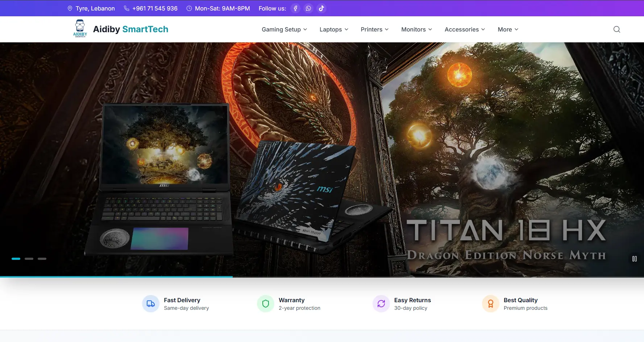The image size is (644, 342).
Task: Go to the first slide indicator
Action: (16, 259)
